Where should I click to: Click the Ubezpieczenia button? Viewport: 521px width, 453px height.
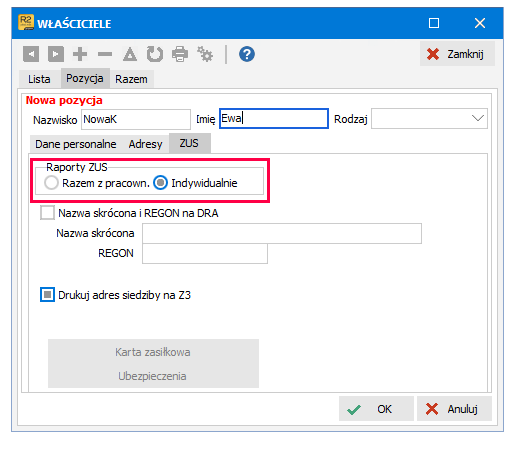[153, 376]
